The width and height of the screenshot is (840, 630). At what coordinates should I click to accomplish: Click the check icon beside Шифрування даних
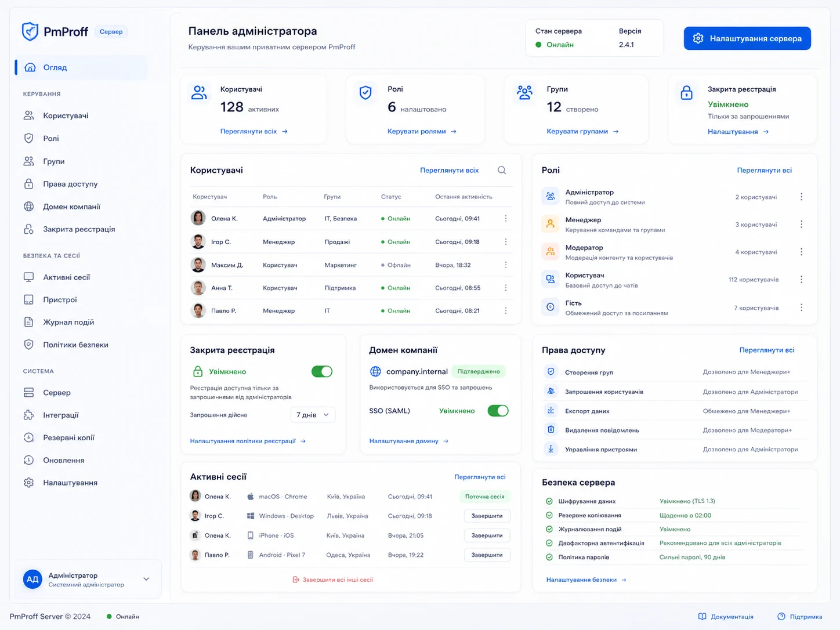tap(549, 501)
